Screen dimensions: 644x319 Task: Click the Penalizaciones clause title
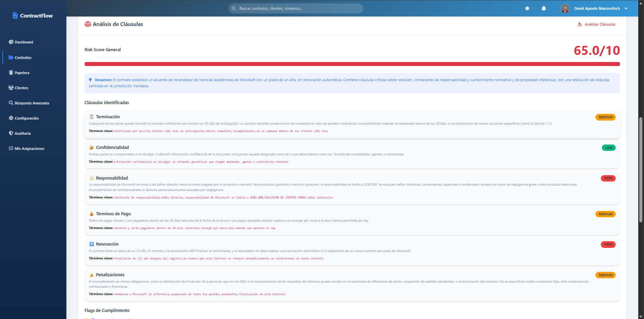tap(110, 275)
